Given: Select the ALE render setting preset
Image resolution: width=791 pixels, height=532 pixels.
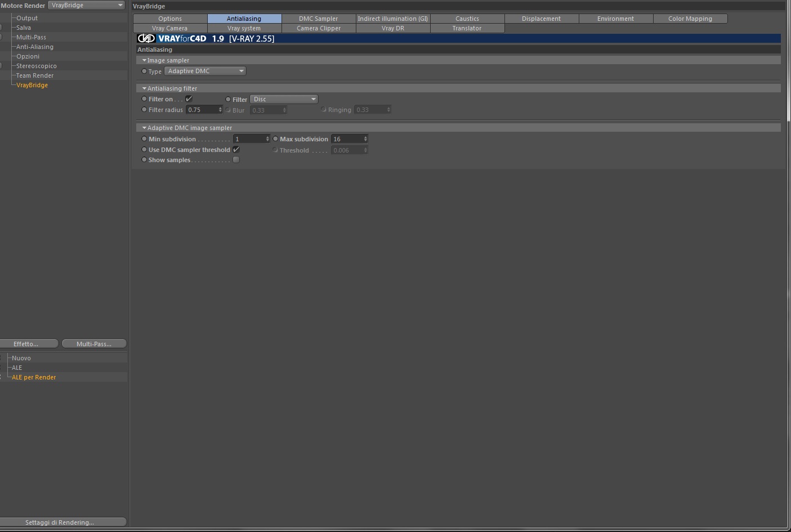Looking at the screenshot, I should coord(17,368).
